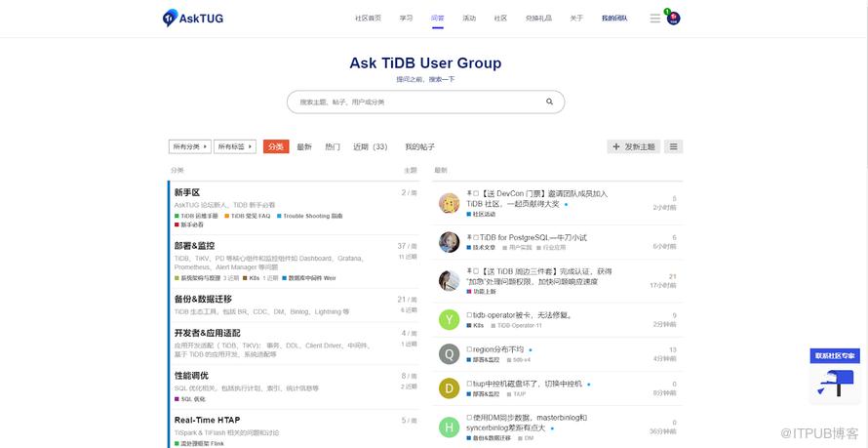This screenshot has height=448, width=868.
Task: Open the TiDB 常见 FAQ subcategory
Action: (x=248, y=216)
